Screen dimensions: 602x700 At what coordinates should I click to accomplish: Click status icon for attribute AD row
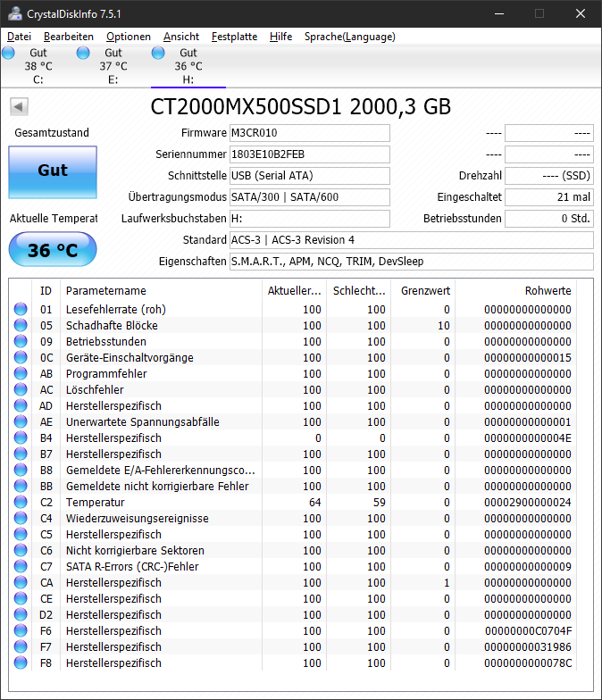[x=21, y=405]
